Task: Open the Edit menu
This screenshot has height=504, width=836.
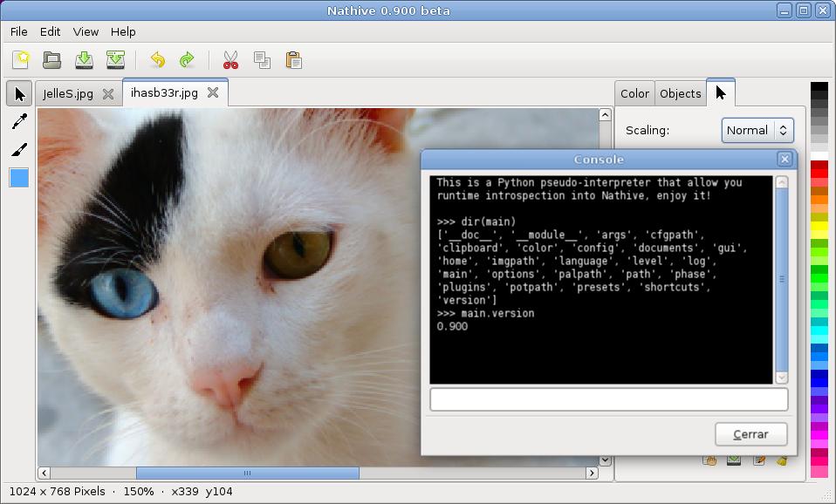Action: click(50, 32)
